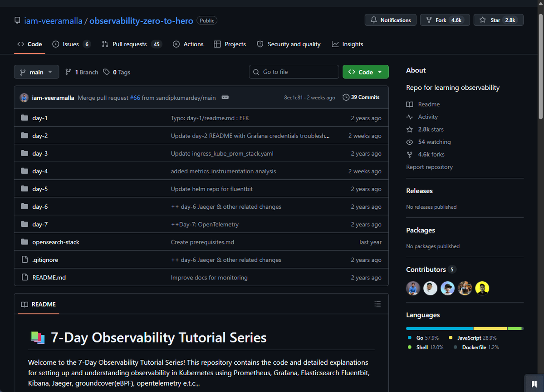
Task: Open the opensearch-stack folder name
Action: click(x=55, y=242)
